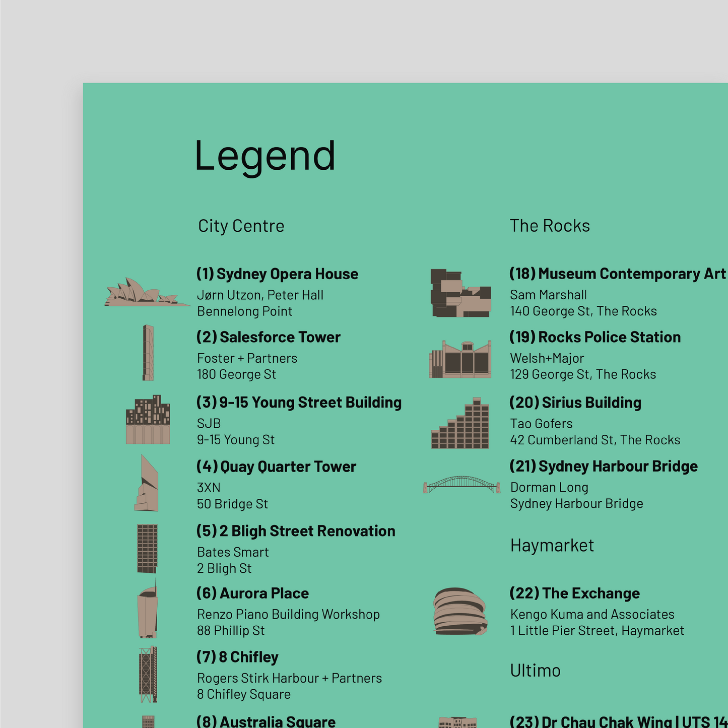Viewport: 728px width, 728px height.
Task: Click the Legend title text
Action: (x=266, y=156)
